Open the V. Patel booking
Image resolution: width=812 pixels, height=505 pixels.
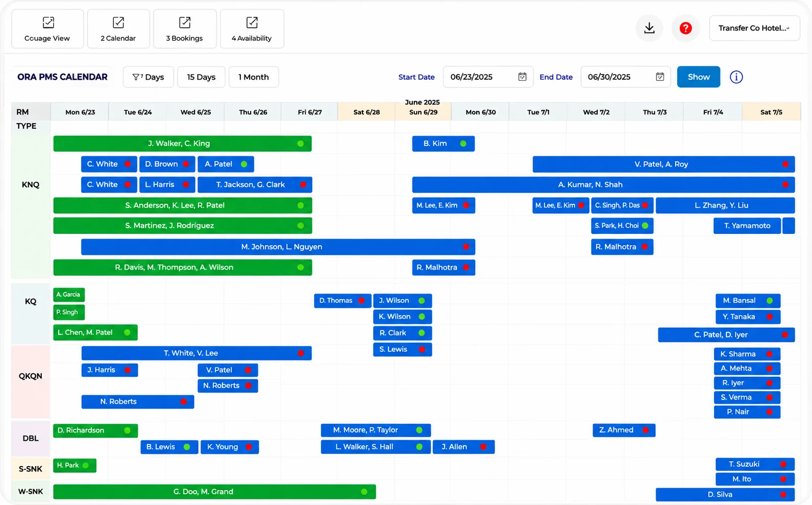click(x=228, y=370)
